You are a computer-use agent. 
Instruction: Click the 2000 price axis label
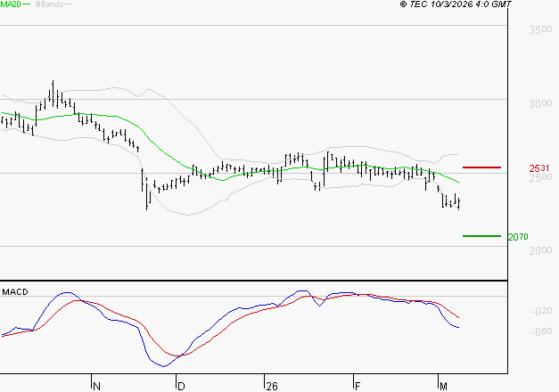point(540,250)
